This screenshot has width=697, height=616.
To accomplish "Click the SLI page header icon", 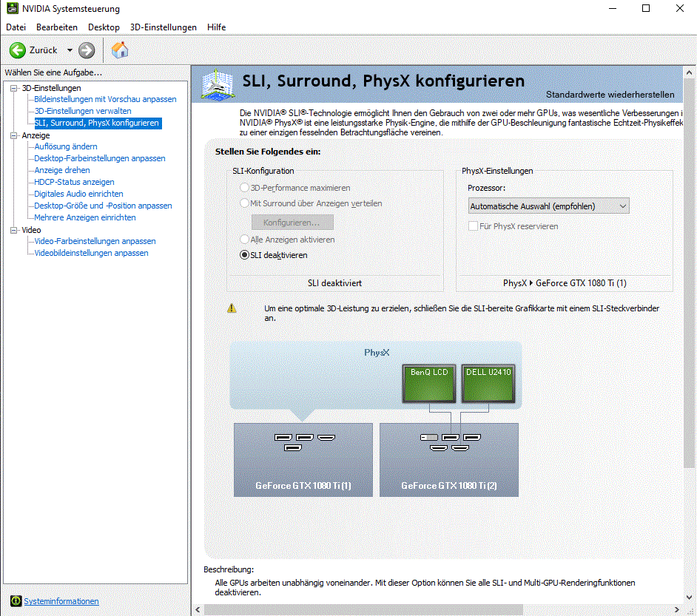I will pyautogui.click(x=218, y=84).
